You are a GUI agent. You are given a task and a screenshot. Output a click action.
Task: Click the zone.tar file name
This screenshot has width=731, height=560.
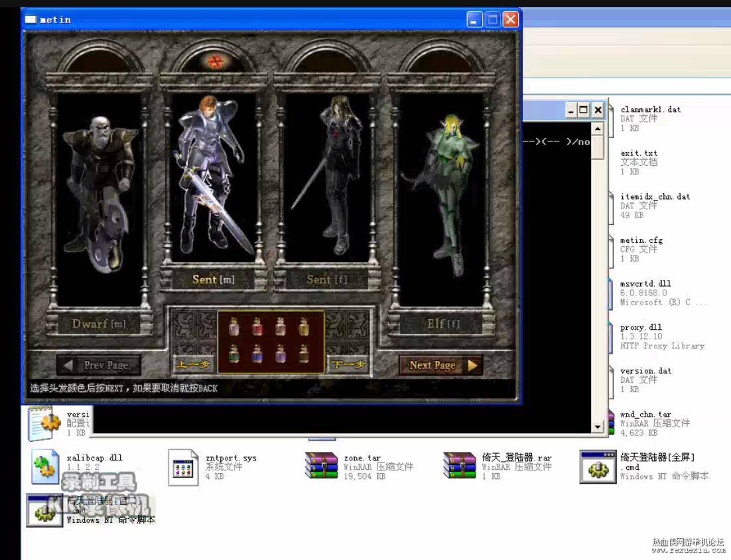click(362, 458)
